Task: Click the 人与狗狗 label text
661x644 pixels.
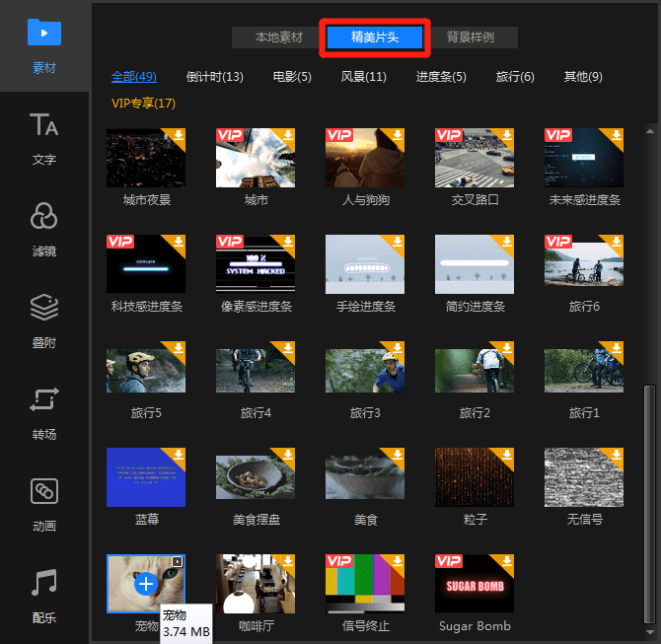Action: (365, 200)
